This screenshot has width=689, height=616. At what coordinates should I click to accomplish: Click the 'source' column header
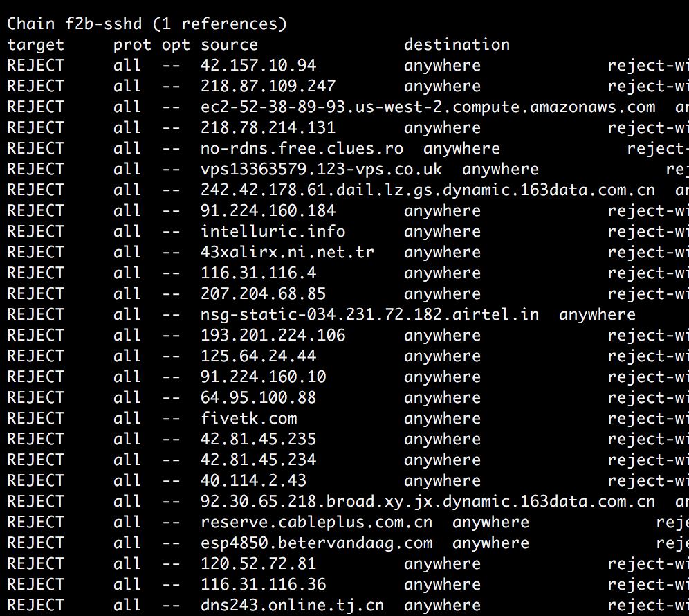[x=229, y=45]
